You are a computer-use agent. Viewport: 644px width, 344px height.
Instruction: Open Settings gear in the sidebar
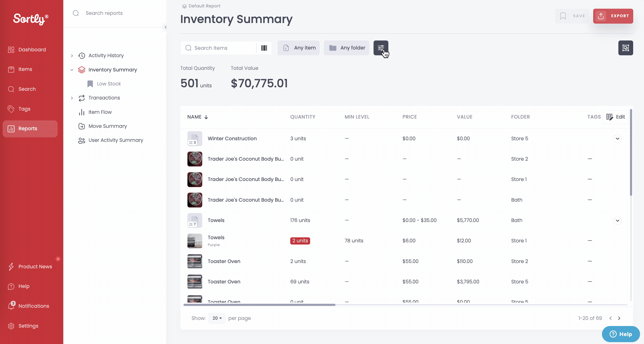point(11,326)
